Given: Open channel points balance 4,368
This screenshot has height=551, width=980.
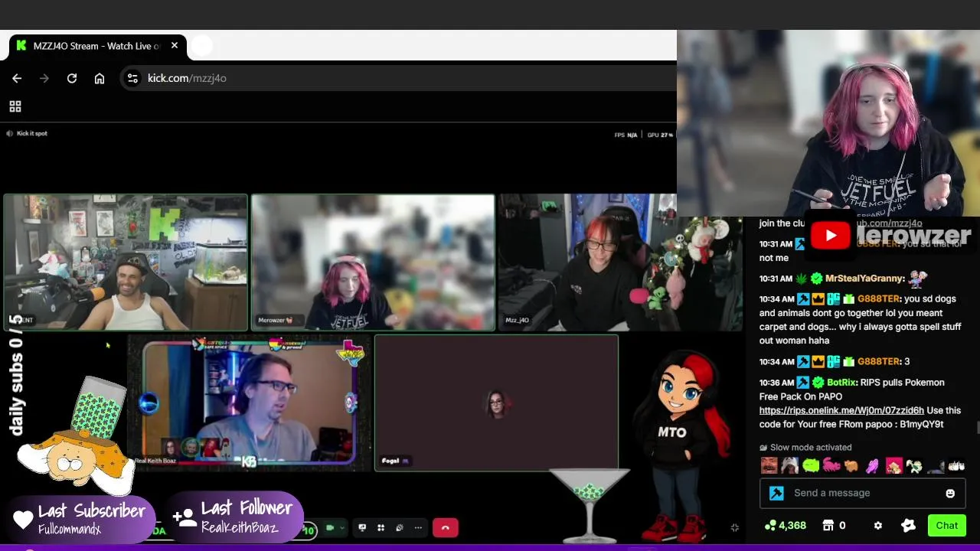Looking at the screenshot, I should click(x=786, y=526).
